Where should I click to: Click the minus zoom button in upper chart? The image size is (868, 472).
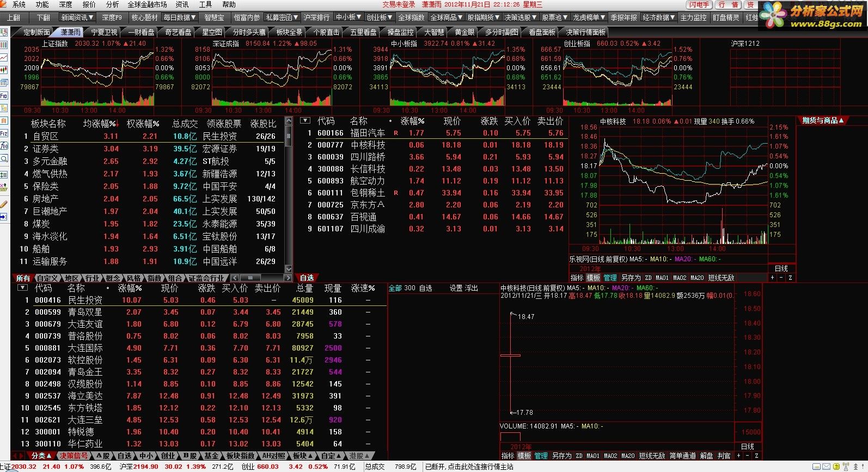pyautogui.click(x=781, y=278)
